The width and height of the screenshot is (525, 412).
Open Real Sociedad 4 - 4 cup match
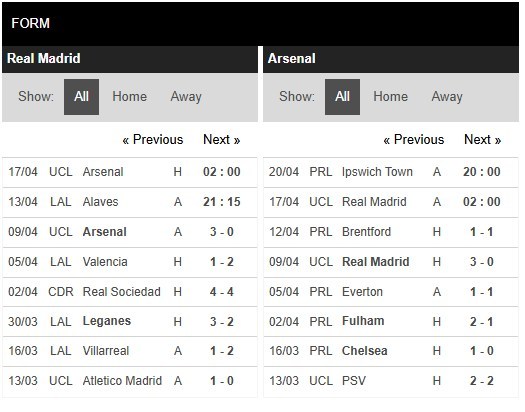pos(130,292)
